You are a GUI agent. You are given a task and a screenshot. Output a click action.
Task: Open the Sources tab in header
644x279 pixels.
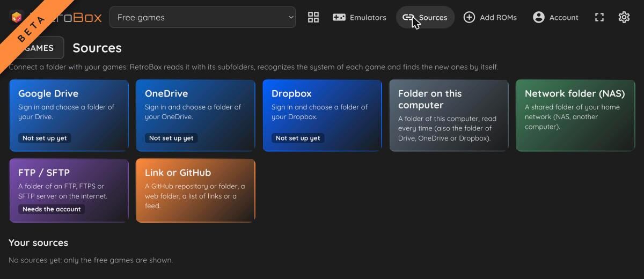click(x=425, y=17)
